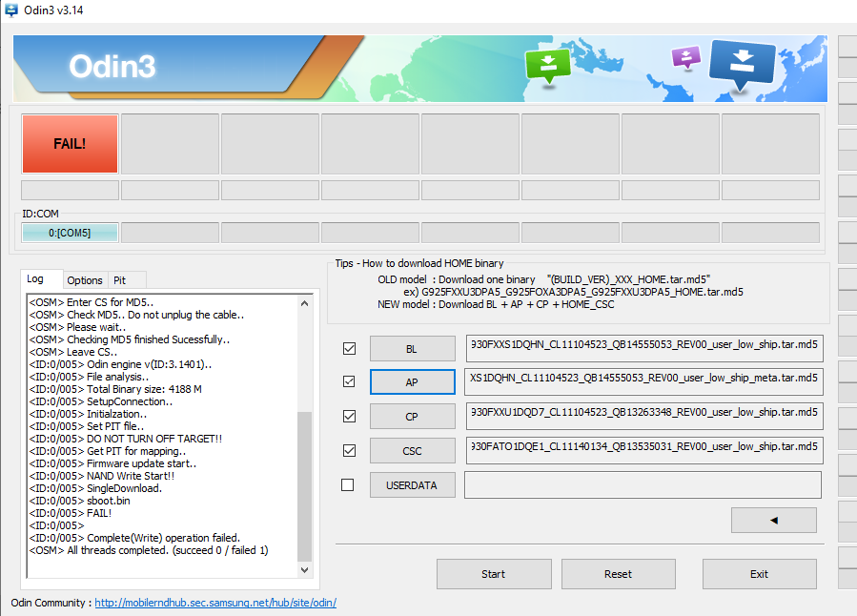The width and height of the screenshot is (857, 616).
Task: Click log line 'SetupConnection..'
Action: (x=100, y=401)
